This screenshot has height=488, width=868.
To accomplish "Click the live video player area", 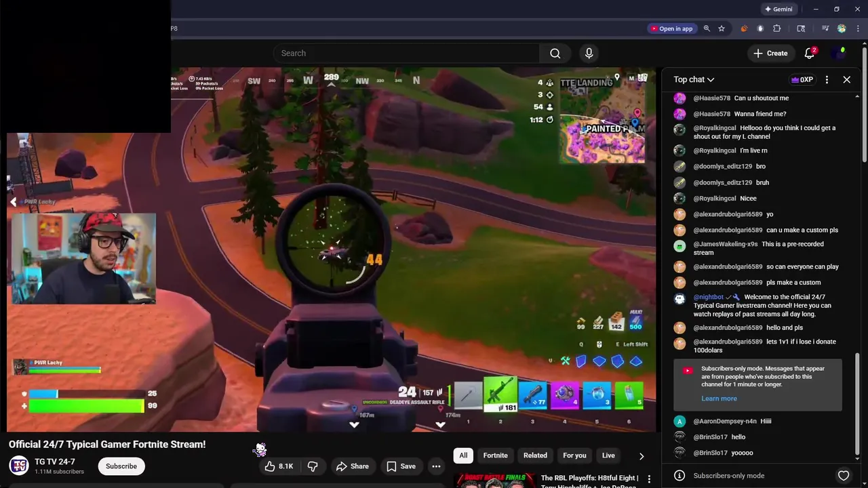I will point(331,249).
